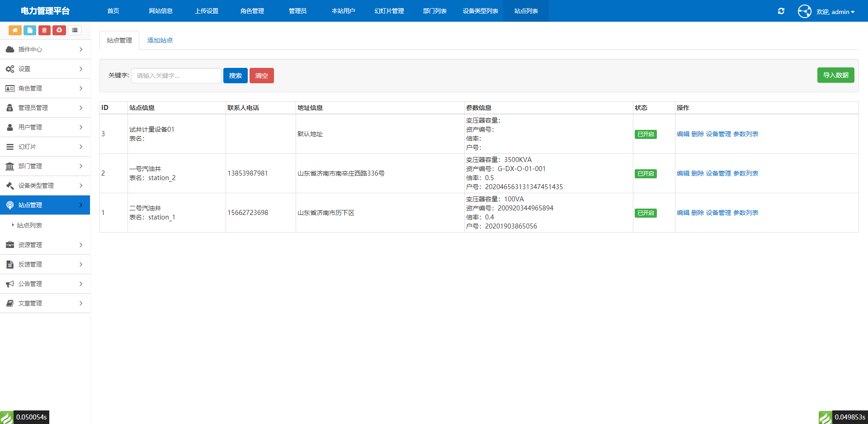Click the building icon beside 部门管理
Screen dimensions: 868x424
(x=10, y=166)
